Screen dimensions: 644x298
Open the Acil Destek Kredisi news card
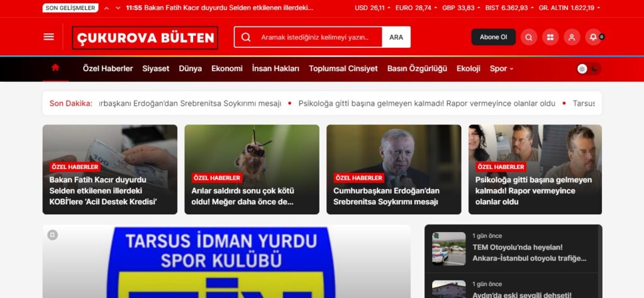(109, 169)
